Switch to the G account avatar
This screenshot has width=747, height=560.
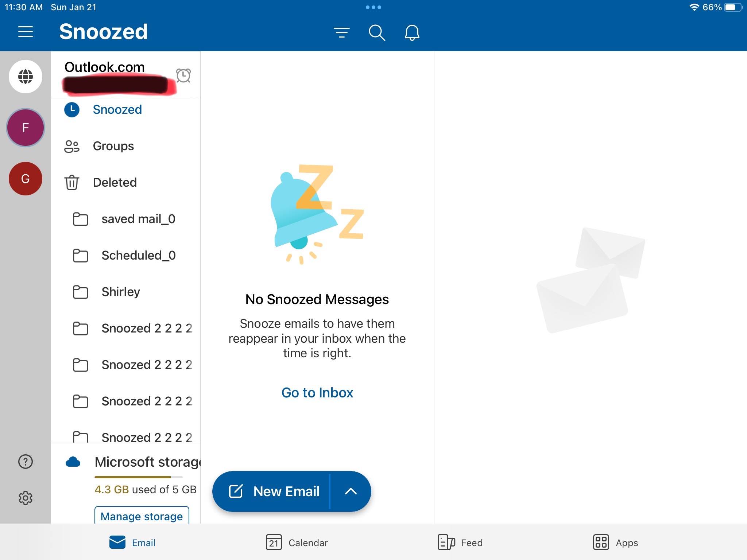click(x=25, y=179)
